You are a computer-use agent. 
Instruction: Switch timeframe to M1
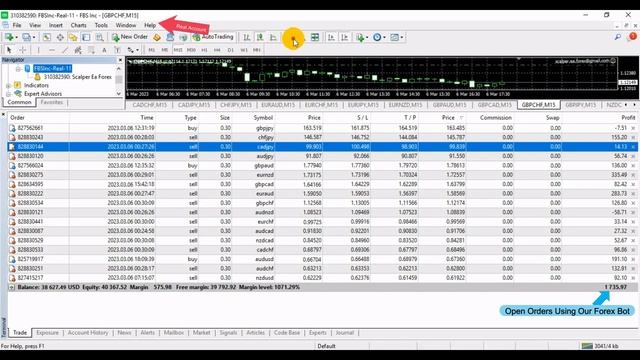[151, 50]
